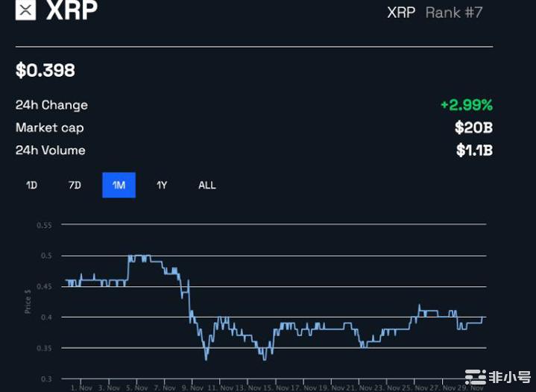Click the Market cap label
The height and width of the screenshot is (392, 536).
click(49, 128)
